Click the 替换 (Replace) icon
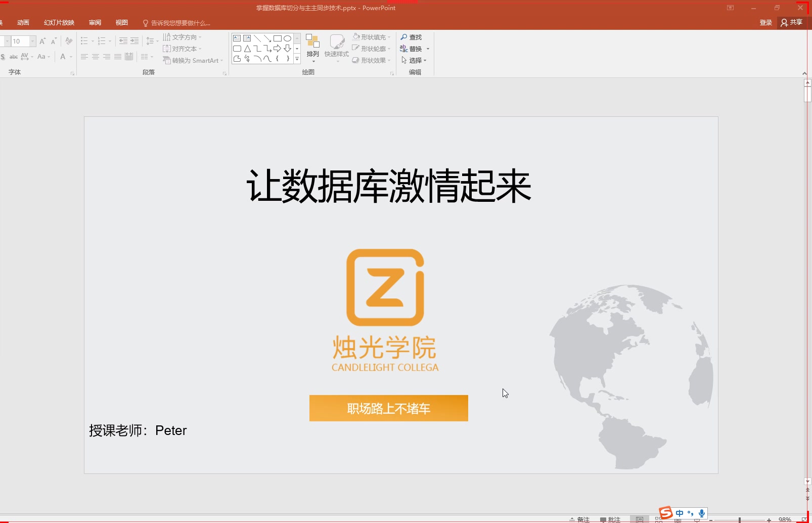Viewport: 812px width, 523px height. (x=404, y=49)
